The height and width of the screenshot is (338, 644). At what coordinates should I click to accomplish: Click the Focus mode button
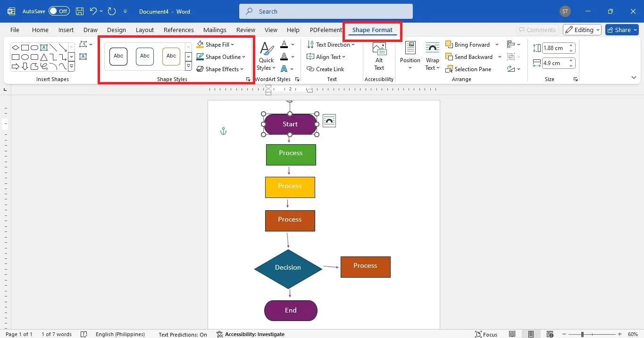pyautogui.click(x=486, y=334)
